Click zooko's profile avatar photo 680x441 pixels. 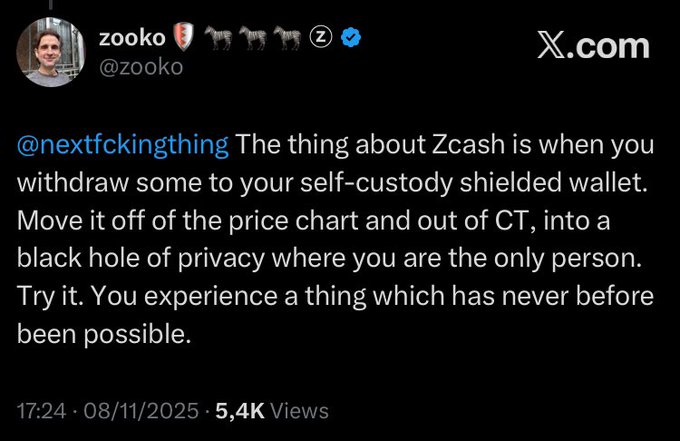pos(52,53)
